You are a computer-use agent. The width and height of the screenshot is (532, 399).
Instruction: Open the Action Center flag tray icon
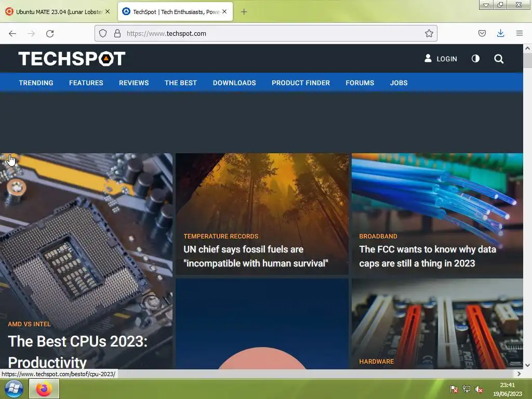(x=454, y=389)
